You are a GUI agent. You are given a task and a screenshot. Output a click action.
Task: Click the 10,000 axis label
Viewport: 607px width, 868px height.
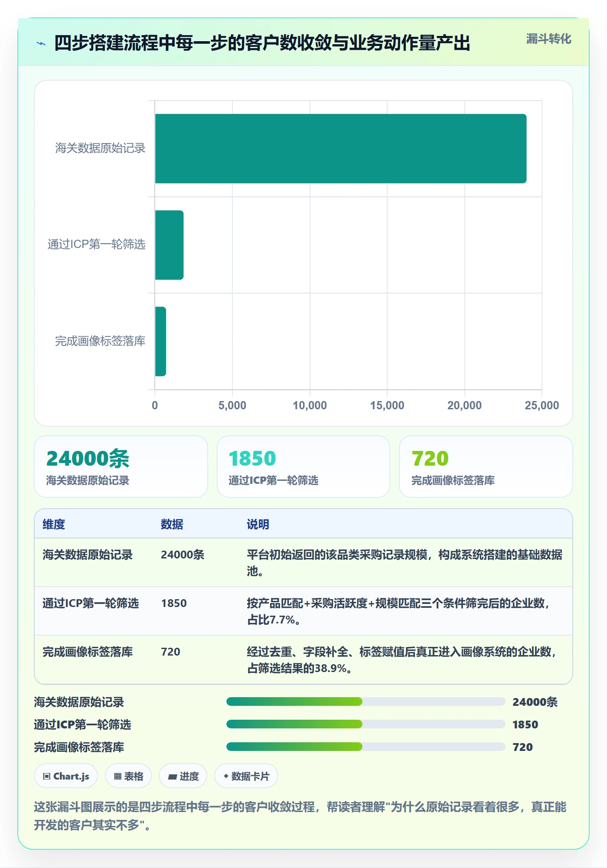click(310, 405)
